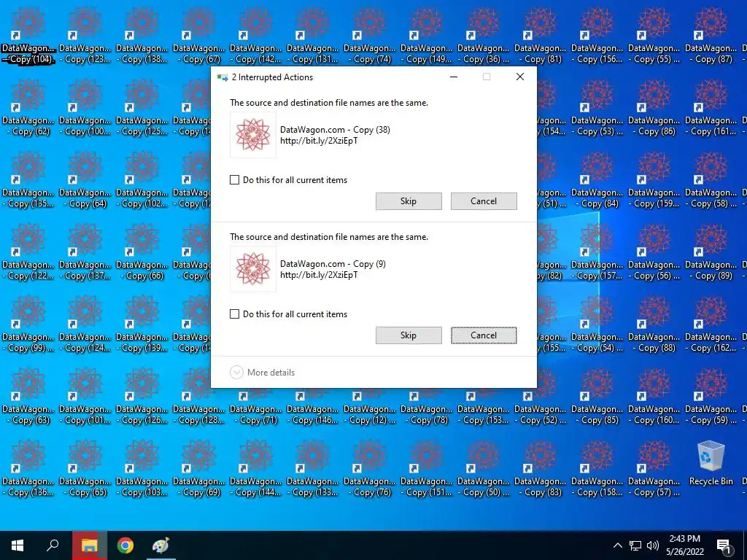Select desktop shortcut DataWagon Copy (57)
Screen dimensions: 747x560
654,469
